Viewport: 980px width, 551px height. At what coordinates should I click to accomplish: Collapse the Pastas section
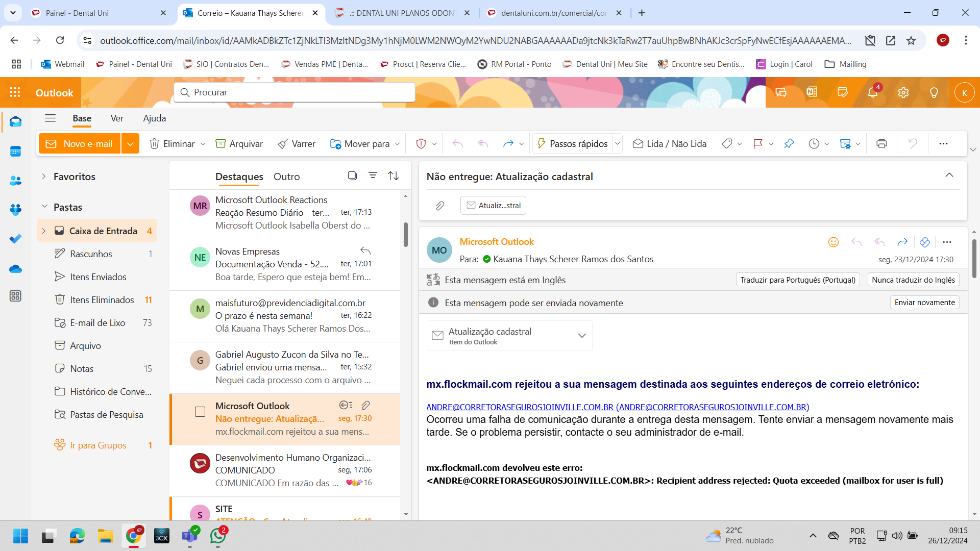click(x=44, y=207)
